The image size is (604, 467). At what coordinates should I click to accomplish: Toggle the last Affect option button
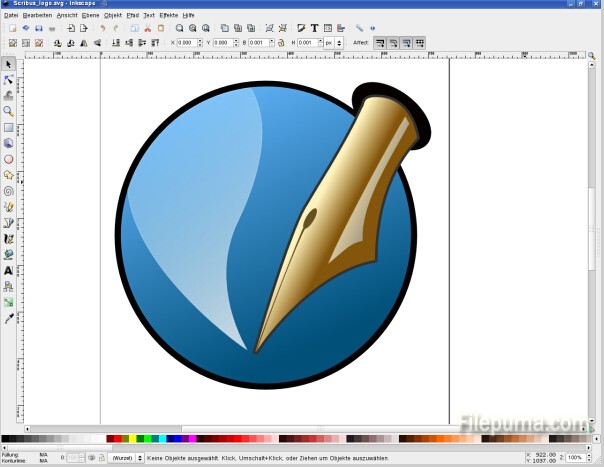(x=419, y=43)
